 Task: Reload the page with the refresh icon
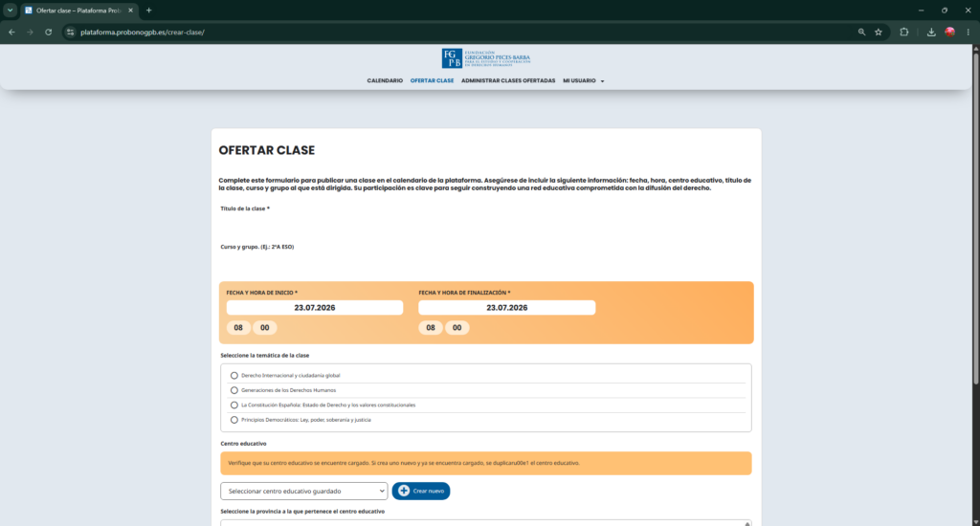point(48,32)
